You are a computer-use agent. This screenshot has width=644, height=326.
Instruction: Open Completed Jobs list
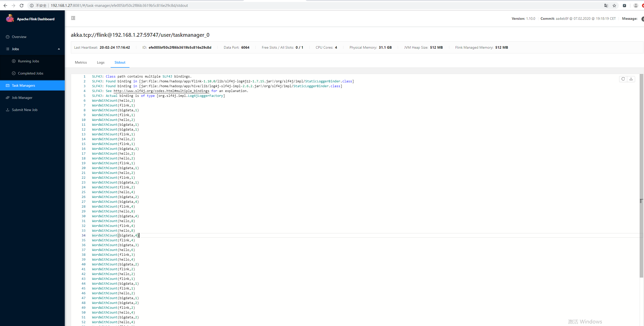(30, 73)
